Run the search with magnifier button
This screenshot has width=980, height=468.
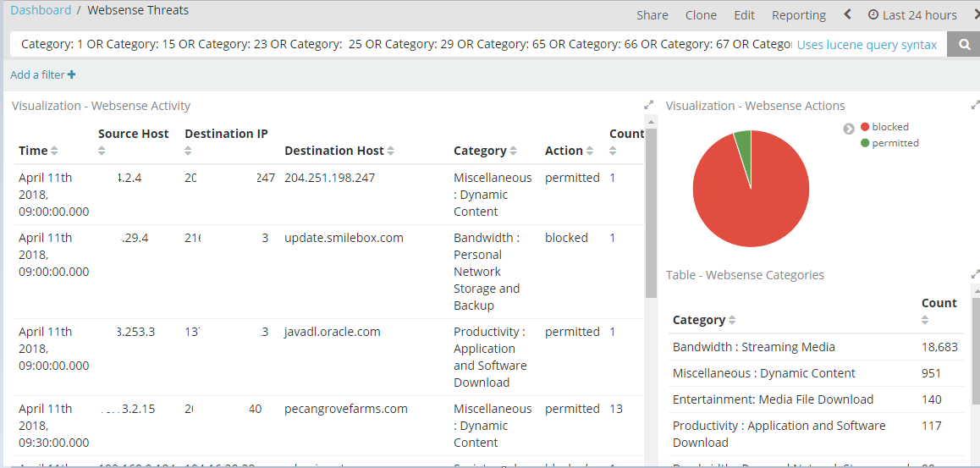pyautogui.click(x=965, y=44)
